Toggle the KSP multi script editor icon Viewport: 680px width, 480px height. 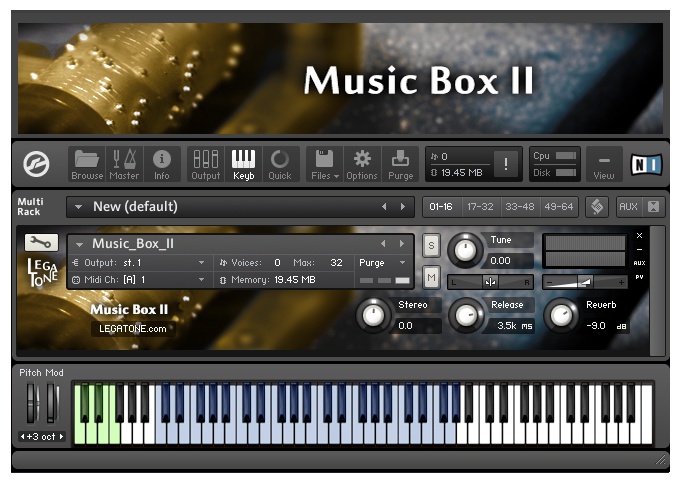(597, 207)
